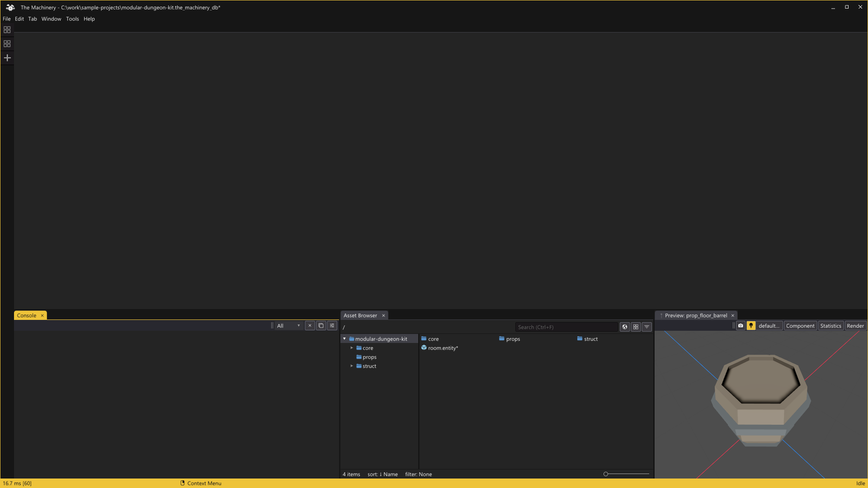The width and height of the screenshot is (868, 488).
Task: Close the Preview: prop_floor_barrel tab
Action: [733, 315]
